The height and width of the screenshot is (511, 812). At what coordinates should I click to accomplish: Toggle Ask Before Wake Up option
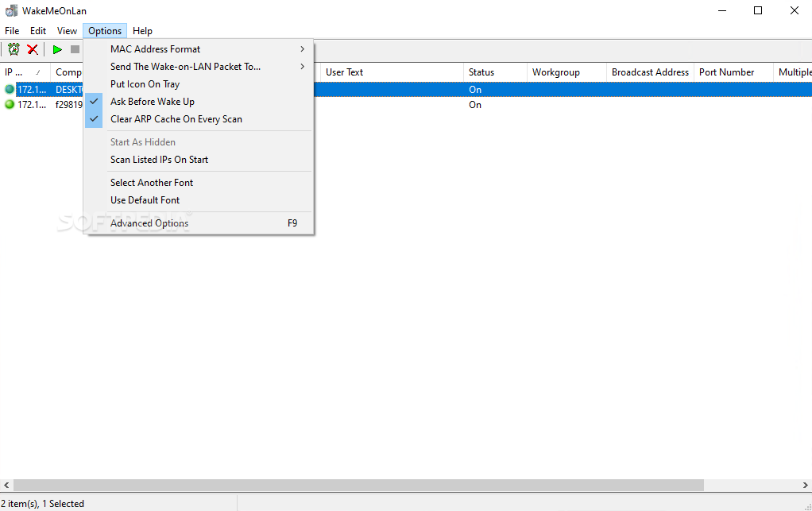[x=199, y=102]
